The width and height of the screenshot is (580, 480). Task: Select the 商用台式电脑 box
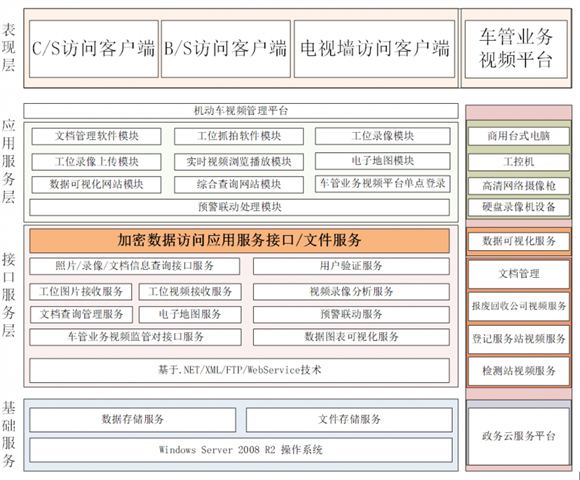[x=519, y=136]
